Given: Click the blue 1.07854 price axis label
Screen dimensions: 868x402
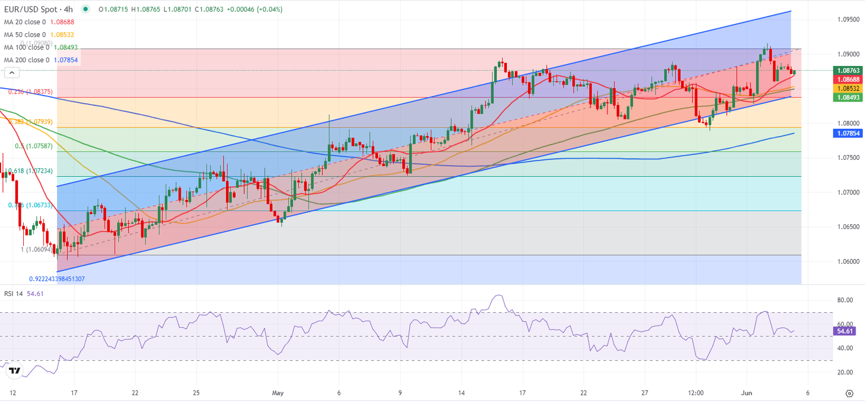Looking at the screenshot, I should pos(848,133).
